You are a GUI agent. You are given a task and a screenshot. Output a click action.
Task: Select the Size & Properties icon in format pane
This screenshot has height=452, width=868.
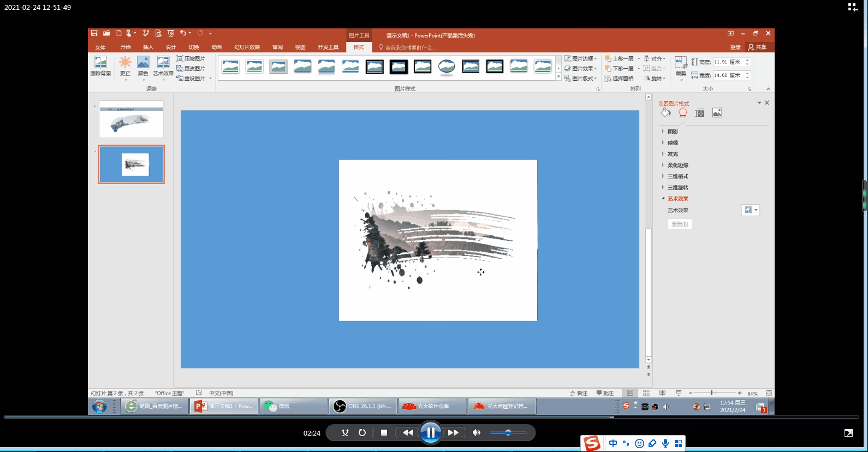pyautogui.click(x=700, y=112)
